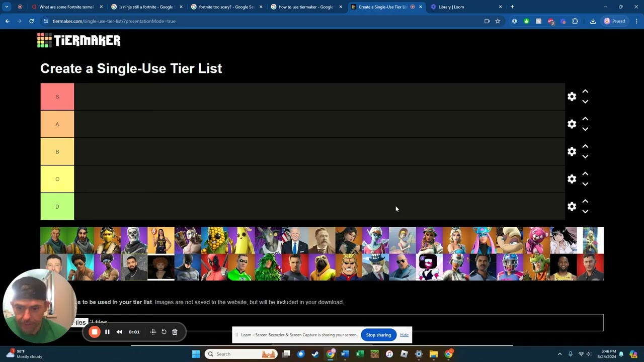Screen dimensions: 644x362
Task: Move B tier row down with chevron
Action: (x=585, y=157)
